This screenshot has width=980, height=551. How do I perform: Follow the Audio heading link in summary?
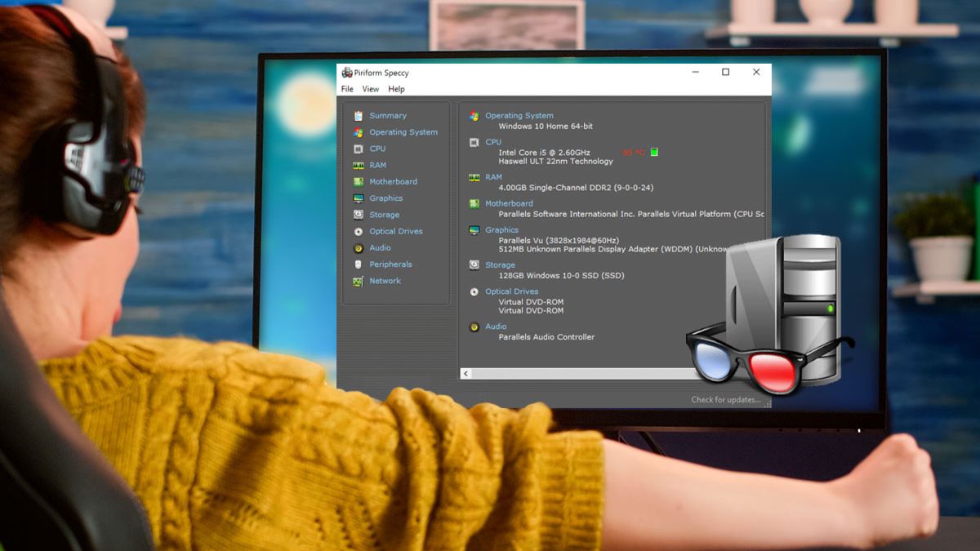(x=496, y=327)
